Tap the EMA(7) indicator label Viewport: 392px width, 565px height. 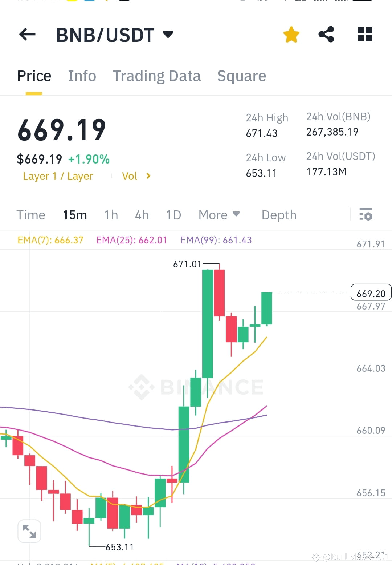(x=50, y=240)
